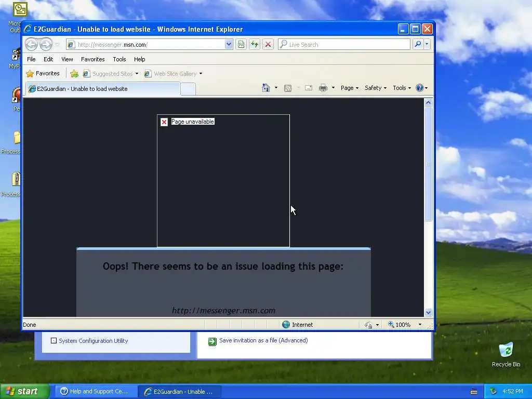Click the Page unavailable text
Image resolution: width=532 pixels, height=399 pixels.
coord(193,122)
